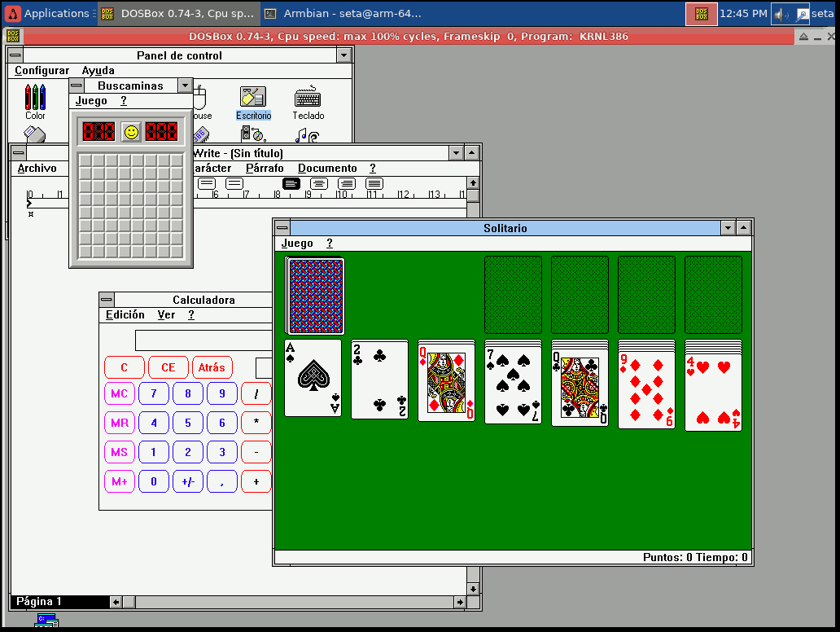Click the smiley face button in Buscaminas
840x632 pixels.
pos(131,131)
